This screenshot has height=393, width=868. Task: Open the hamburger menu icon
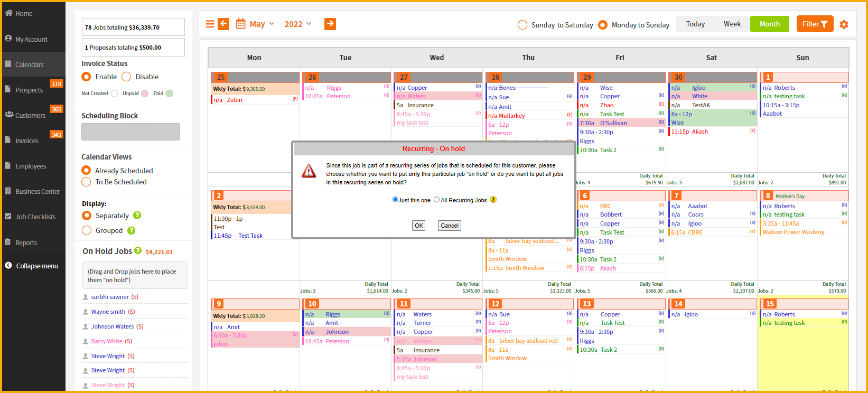210,24
